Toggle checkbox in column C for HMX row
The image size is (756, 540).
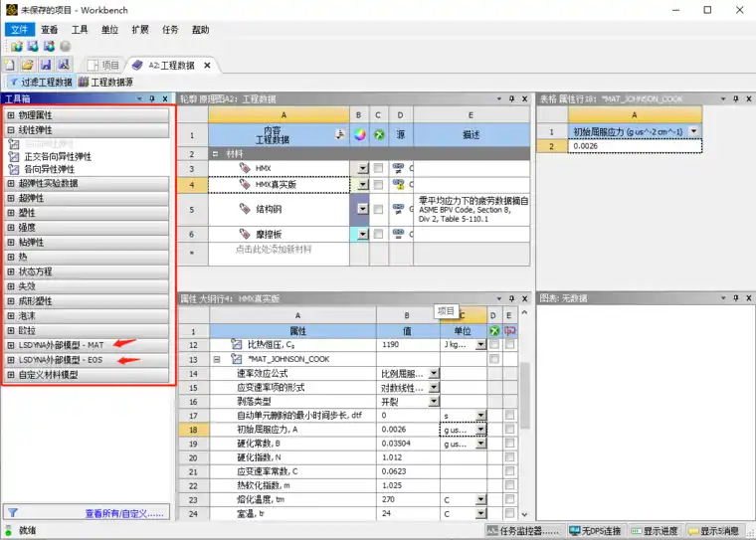pos(378,169)
